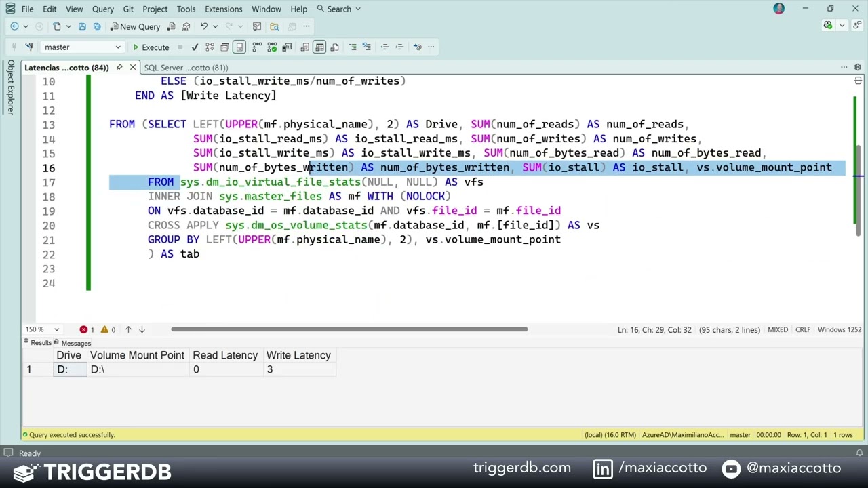Click the user account avatar
Screen dimensions: 868x488
coord(778,9)
